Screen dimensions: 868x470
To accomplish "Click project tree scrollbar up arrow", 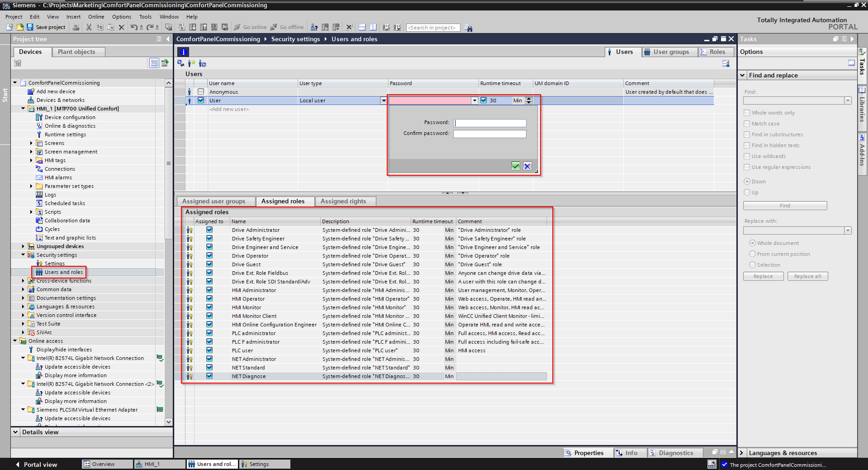I will pyautogui.click(x=169, y=83).
